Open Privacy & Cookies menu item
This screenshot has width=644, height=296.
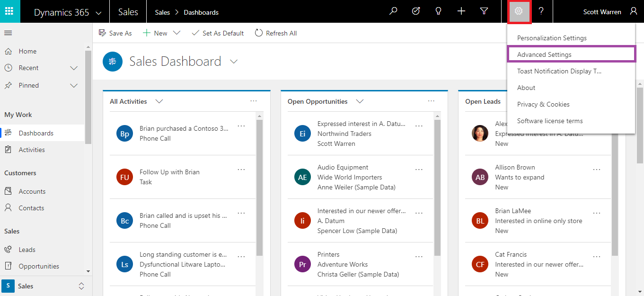pyautogui.click(x=571, y=104)
